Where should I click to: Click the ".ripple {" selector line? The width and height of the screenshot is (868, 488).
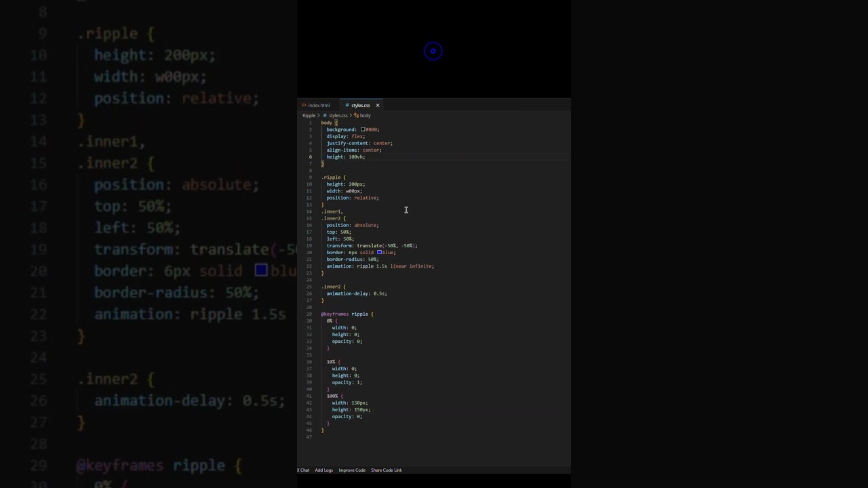(334, 177)
